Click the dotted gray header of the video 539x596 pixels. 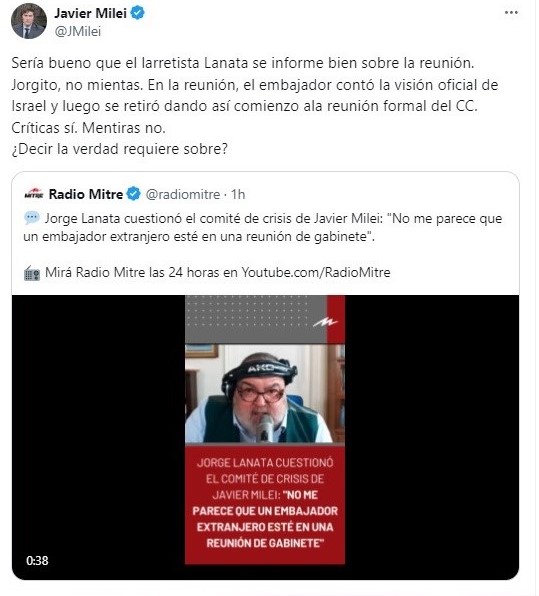255,319
